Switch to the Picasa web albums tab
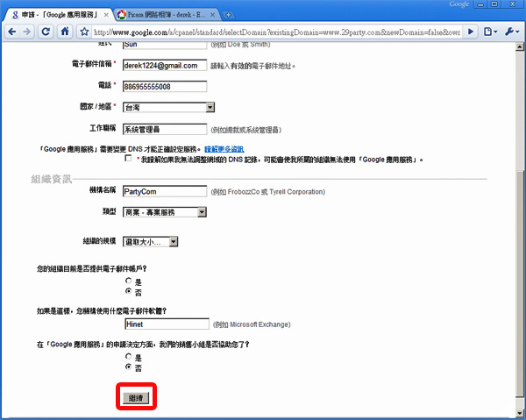Image resolution: width=526 pixels, height=420 pixels. pyautogui.click(x=166, y=15)
